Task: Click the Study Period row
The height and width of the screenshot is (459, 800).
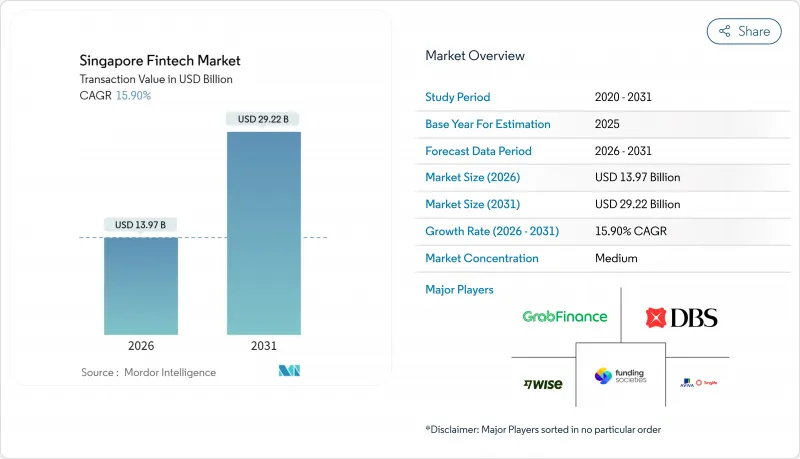Action: point(552,97)
